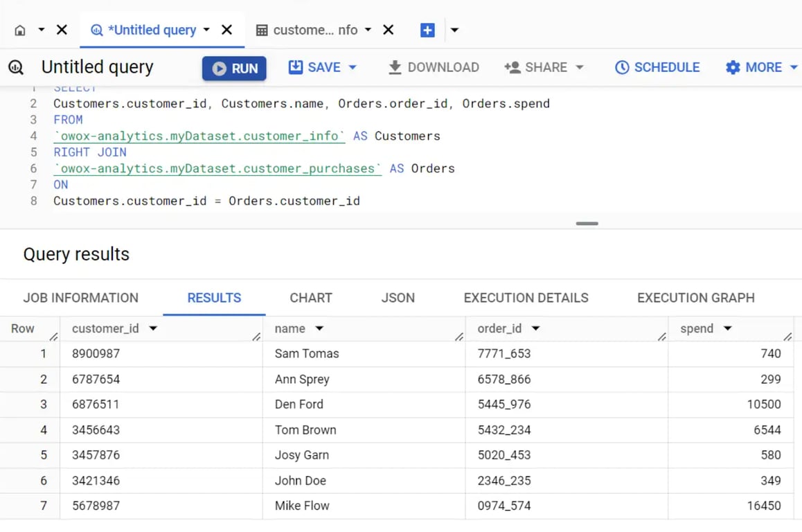The height and width of the screenshot is (532, 802).
Task: Open the custome... nfo tab dropdown arrow
Action: [x=368, y=30]
